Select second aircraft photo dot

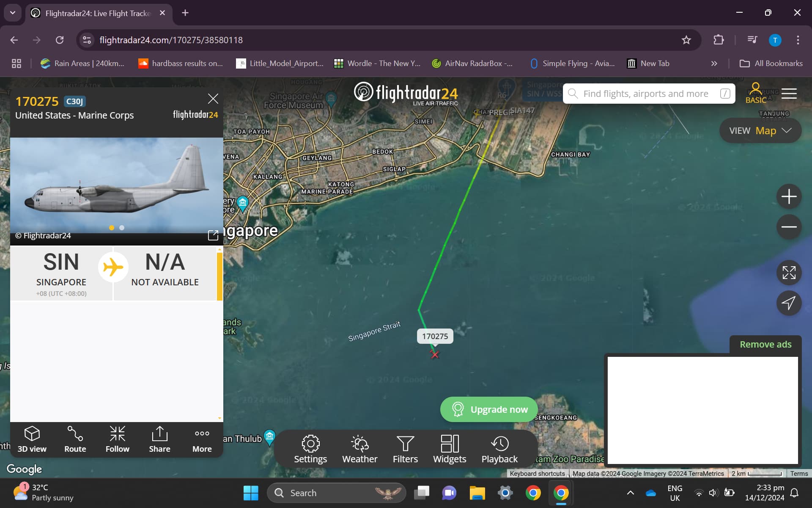tap(122, 228)
